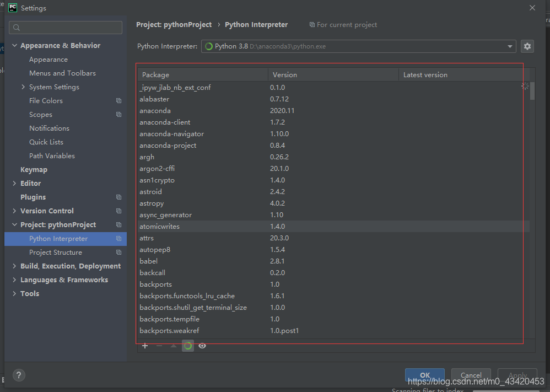
Task: Select the atomicwrites package row
Action: coord(333,227)
